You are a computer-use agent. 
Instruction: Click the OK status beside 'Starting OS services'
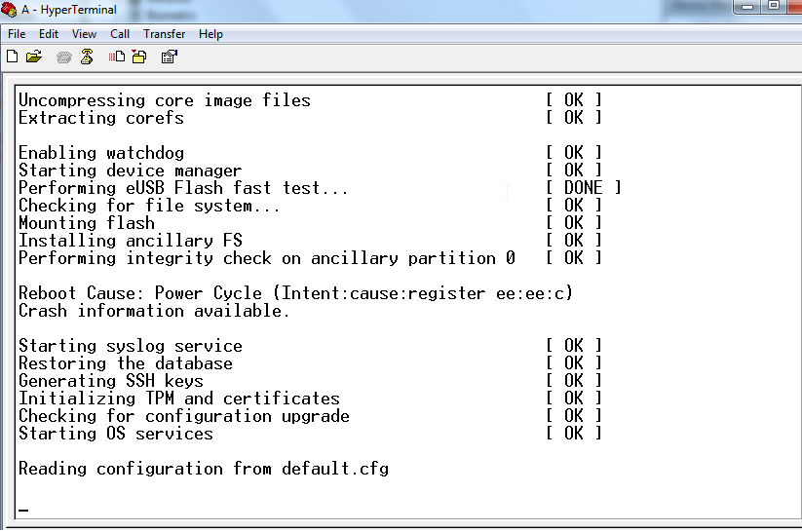(x=574, y=434)
